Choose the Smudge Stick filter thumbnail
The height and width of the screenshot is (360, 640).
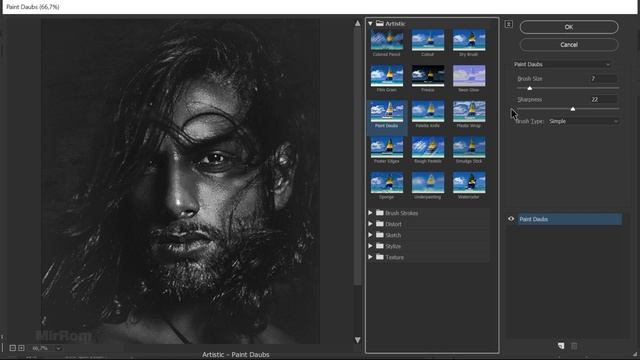click(x=469, y=147)
